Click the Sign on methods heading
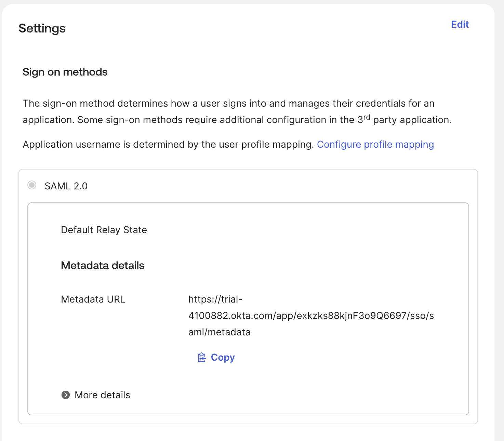The width and height of the screenshot is (504, 441). point(65,72)
